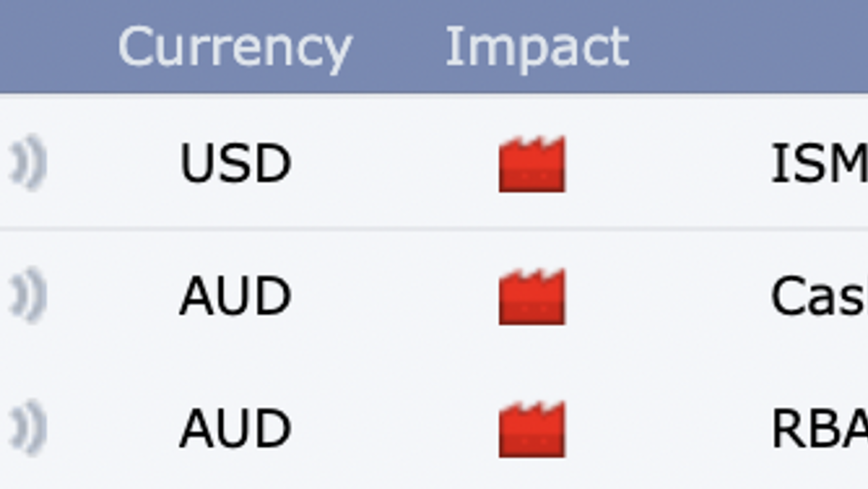Click the speaker icon beside last-row AUD

pos(28,428)
